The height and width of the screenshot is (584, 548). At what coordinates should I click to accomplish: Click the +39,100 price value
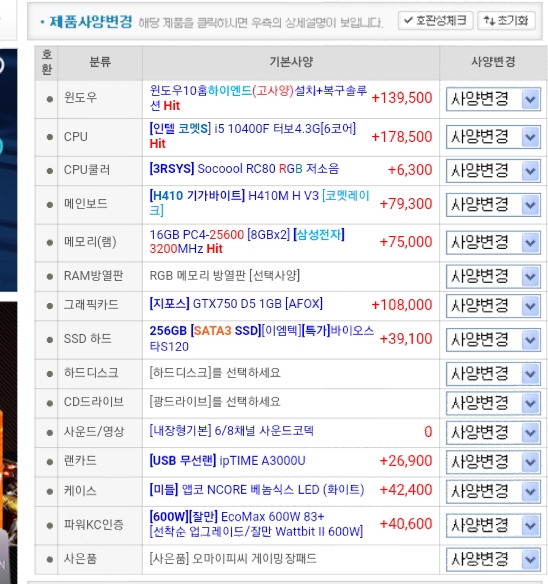[x=406, y=339]
